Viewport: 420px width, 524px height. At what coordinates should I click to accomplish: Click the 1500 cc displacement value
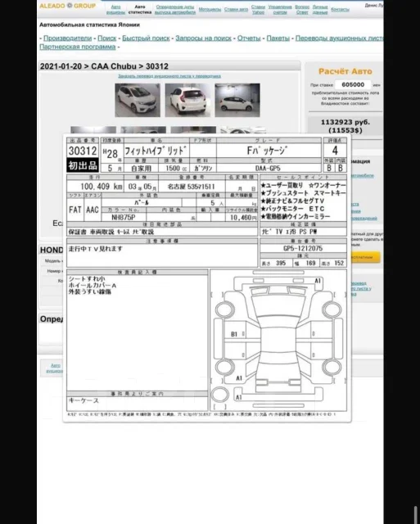(x=177, y=169)
